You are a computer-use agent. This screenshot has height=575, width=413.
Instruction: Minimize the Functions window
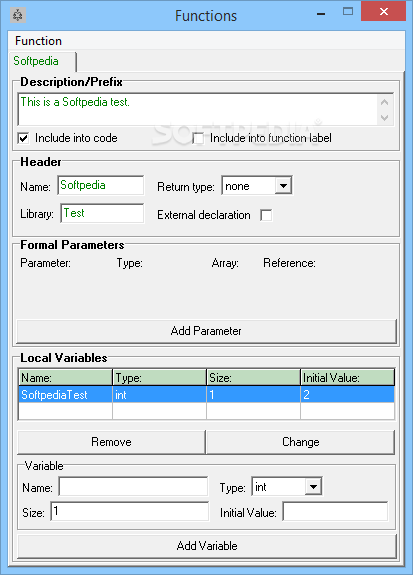click(321, 14)
